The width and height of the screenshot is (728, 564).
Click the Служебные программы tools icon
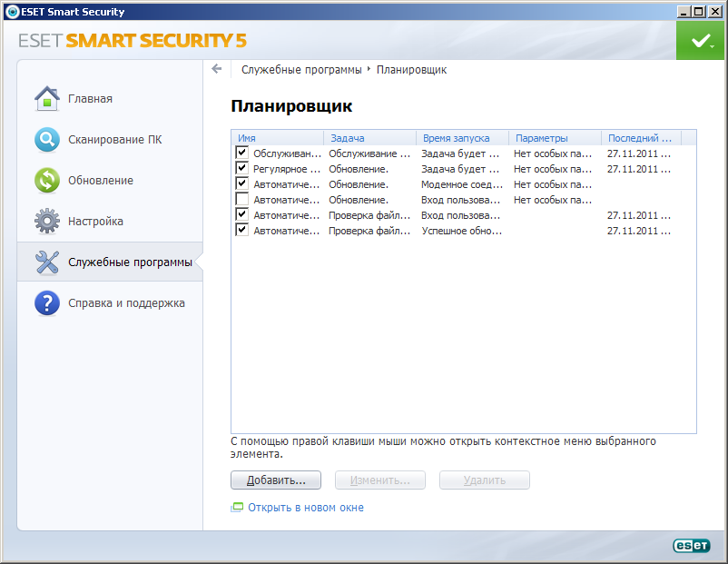46,262
